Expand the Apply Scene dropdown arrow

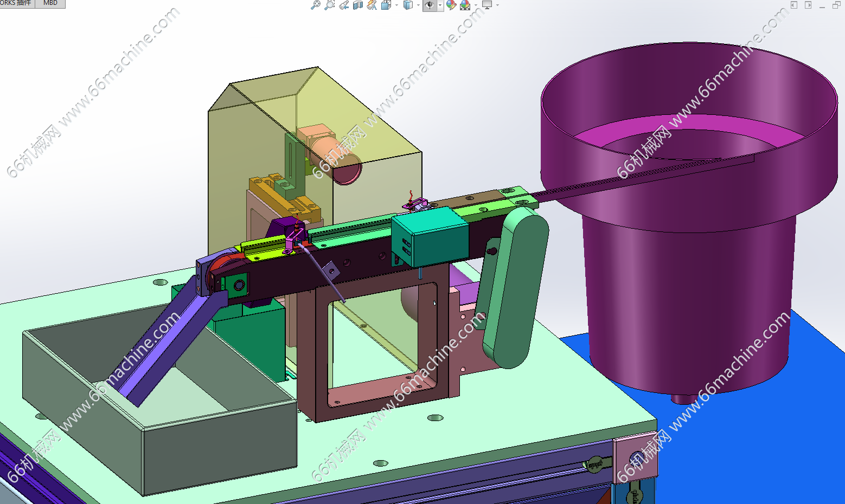pos(476,5)
